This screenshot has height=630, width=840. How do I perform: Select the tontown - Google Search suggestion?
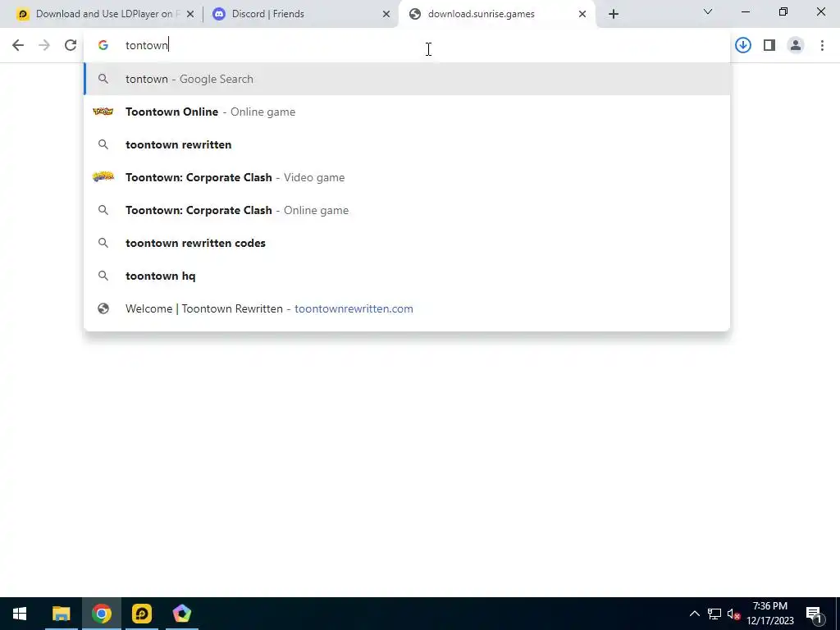click(407, 79)
